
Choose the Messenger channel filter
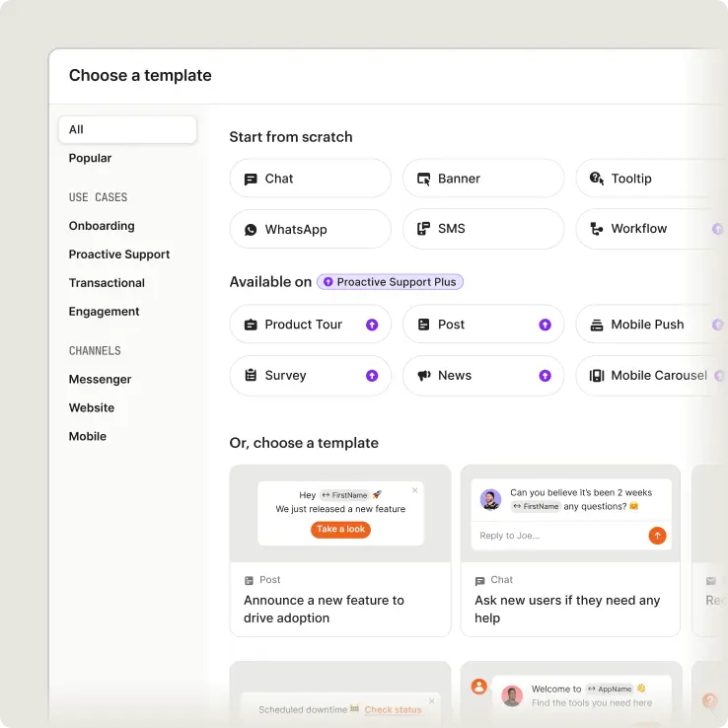[x=100, y=379]
